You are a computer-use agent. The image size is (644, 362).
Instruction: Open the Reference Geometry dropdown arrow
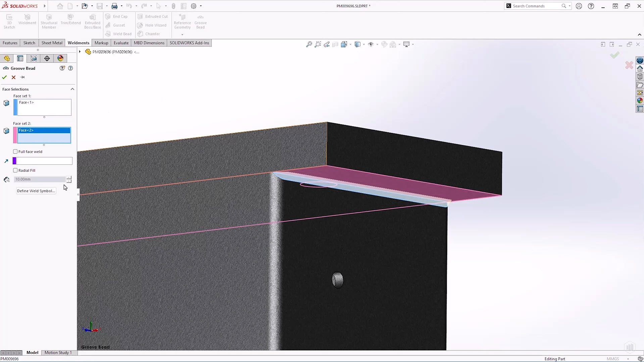click(182, 35)
